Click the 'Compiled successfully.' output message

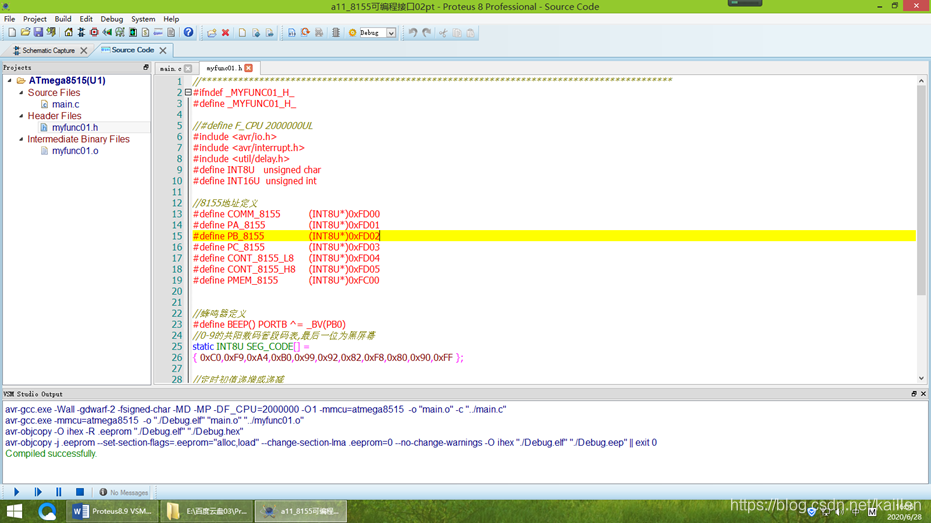point(50,454)
